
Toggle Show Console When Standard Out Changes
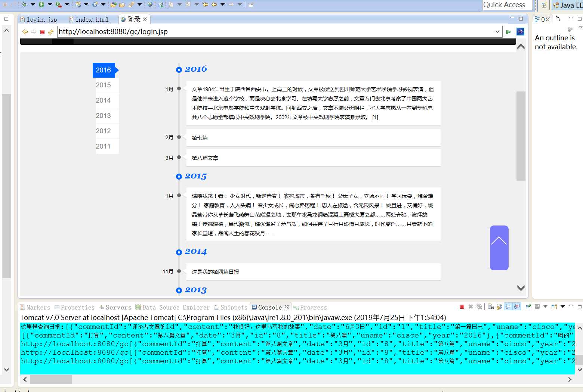508,307
